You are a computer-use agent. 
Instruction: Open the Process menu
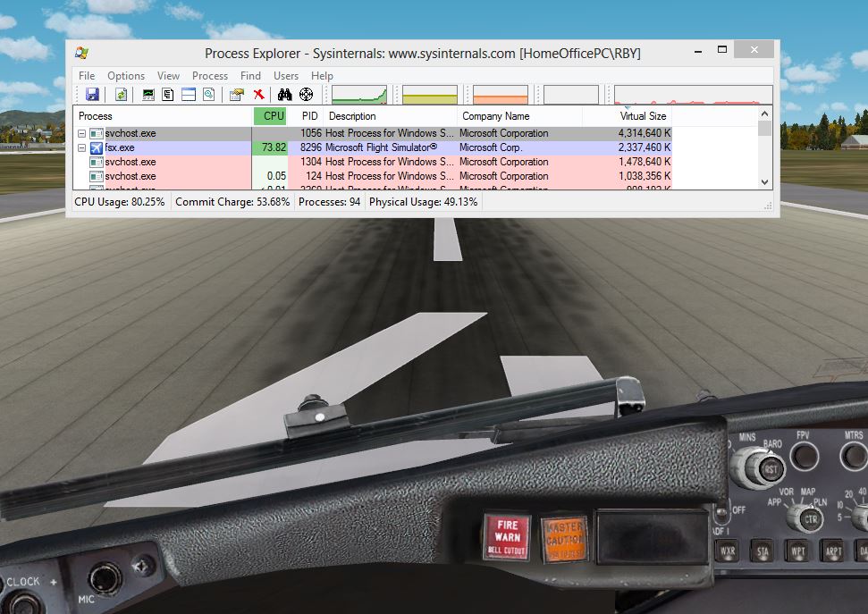pos(210,76)
